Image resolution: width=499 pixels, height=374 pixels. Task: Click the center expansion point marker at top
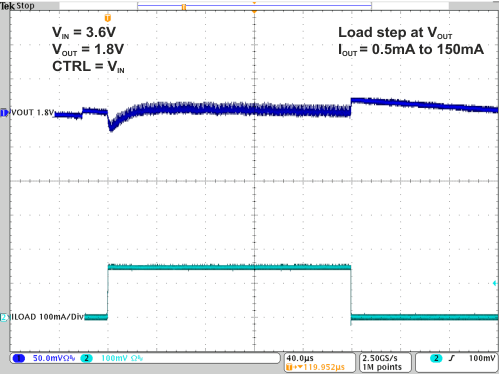[x=254, y=12]
